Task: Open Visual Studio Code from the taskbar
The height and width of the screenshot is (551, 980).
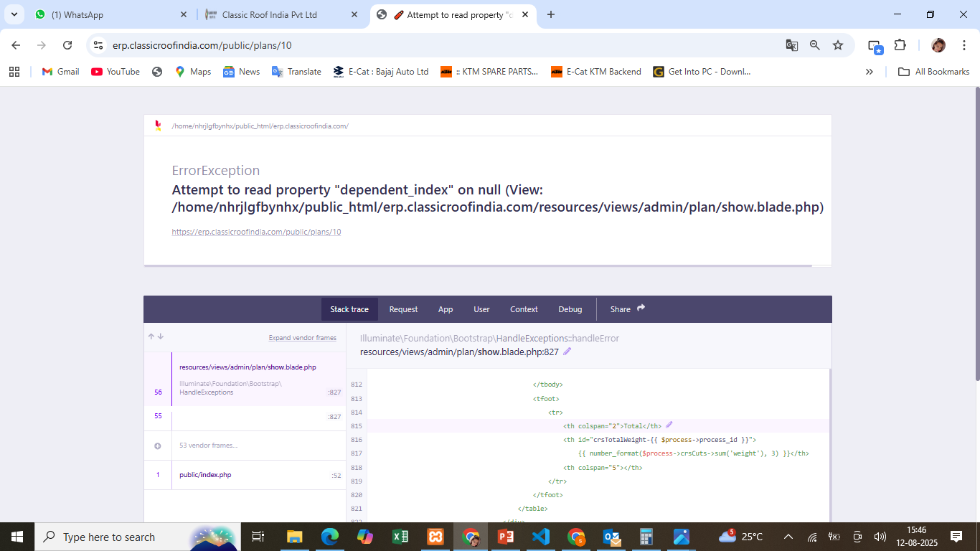Action: [541, 537]
